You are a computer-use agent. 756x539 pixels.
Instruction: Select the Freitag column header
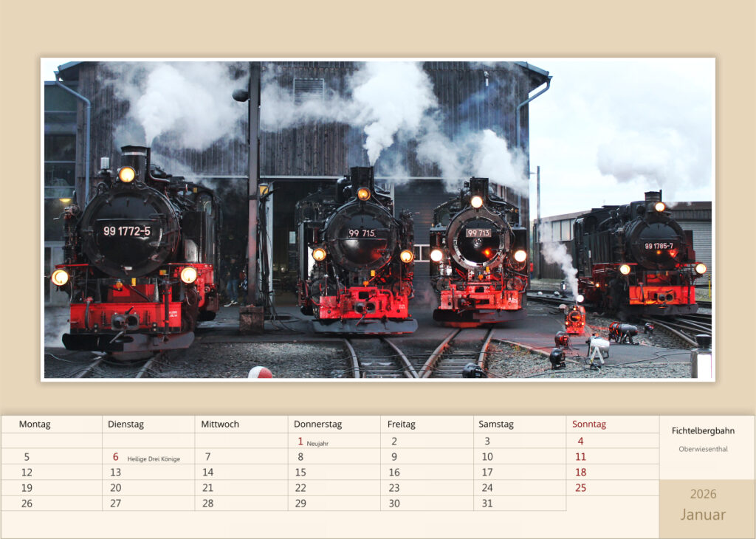tap(401, 425)
